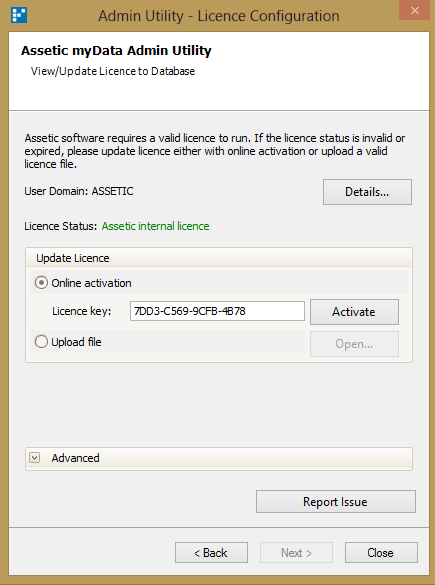Click the Upload file option label

(x=76, y=342)
